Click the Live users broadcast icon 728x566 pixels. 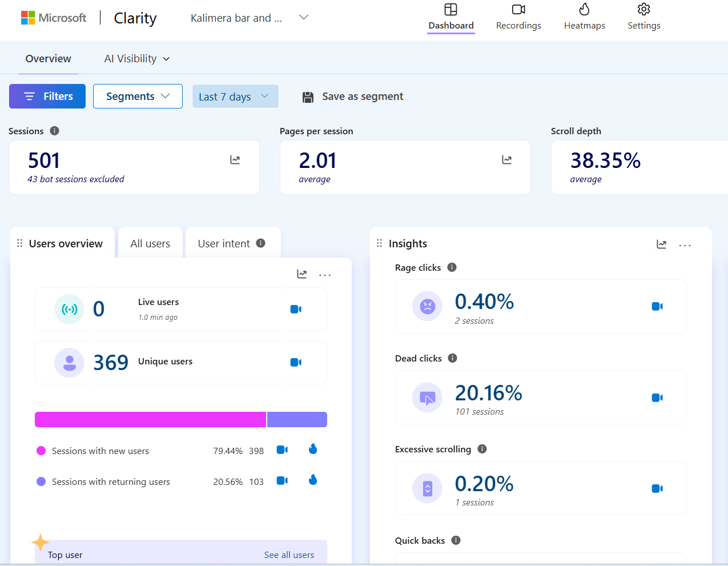click(x=69, y=309)
